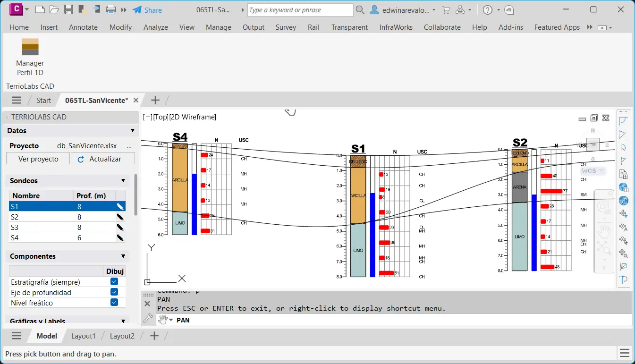Click the TerrioLabs panel vertical scrollbar
Screen dimensions: 635x364
(136, 195)
